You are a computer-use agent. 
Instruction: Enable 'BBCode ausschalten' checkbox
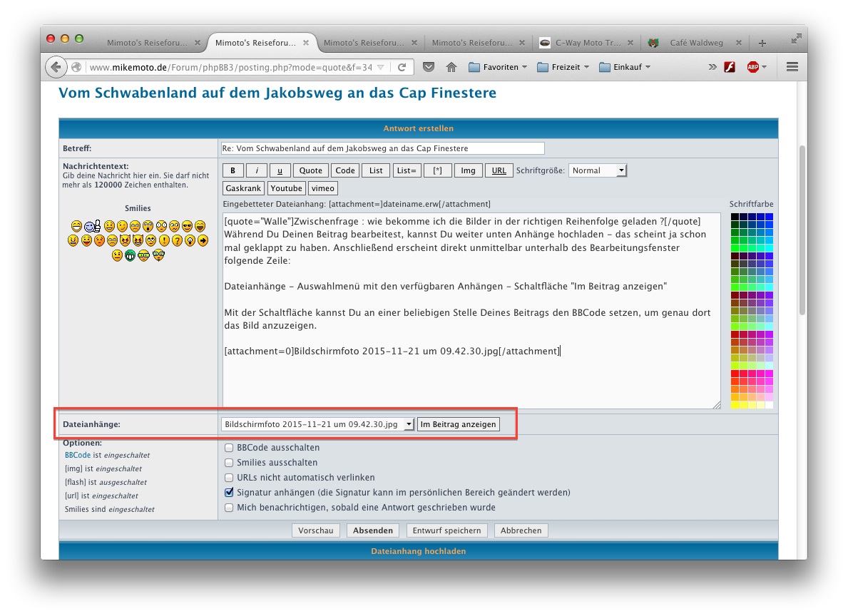click(229, 448)
